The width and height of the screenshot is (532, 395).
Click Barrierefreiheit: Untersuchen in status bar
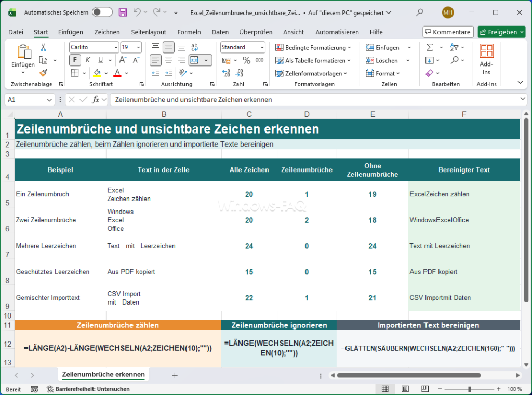(x=88, y=389)
